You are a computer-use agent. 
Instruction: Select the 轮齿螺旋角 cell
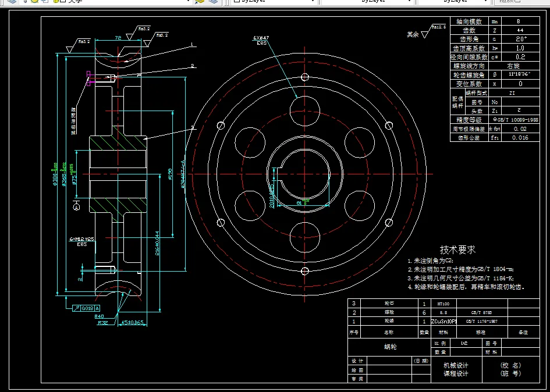[x=469, y=74]
